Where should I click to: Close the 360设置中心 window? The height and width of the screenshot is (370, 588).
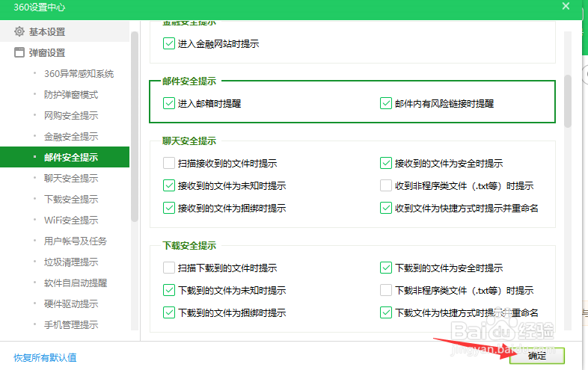[566, 6]
